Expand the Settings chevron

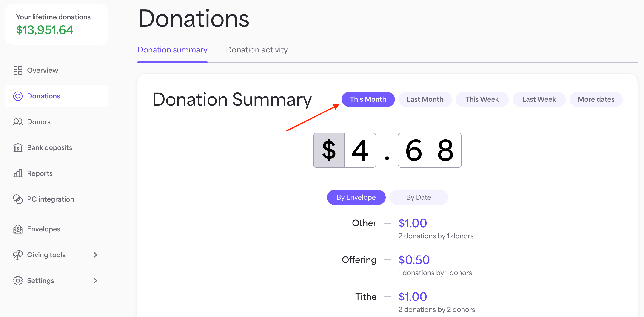pyautogui.click(x=95, y=280)
